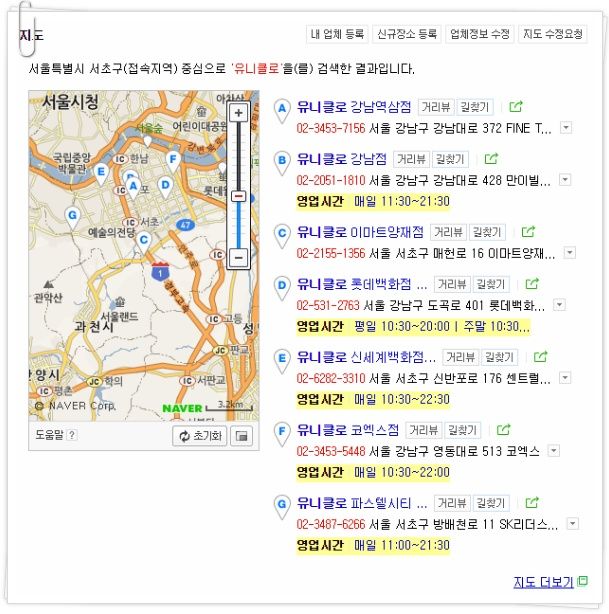Click map marker C near 서초
This screenshot has height=614, width=609.
pos(144,242)
